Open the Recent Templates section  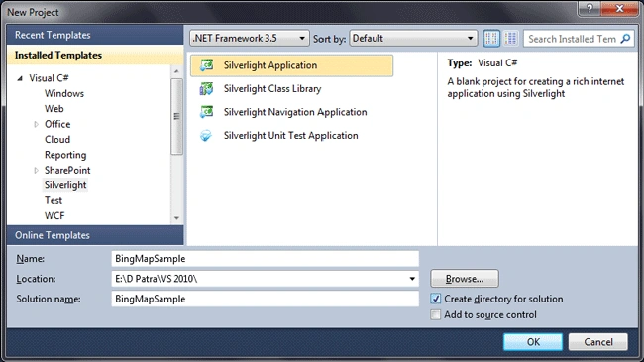click(x=95, y=35)
